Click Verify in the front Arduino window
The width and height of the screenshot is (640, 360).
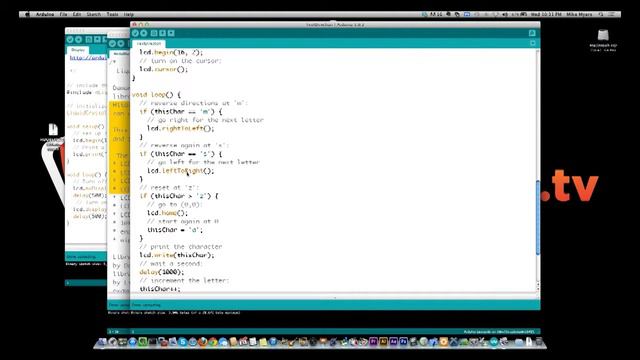(x=136, y=33)
